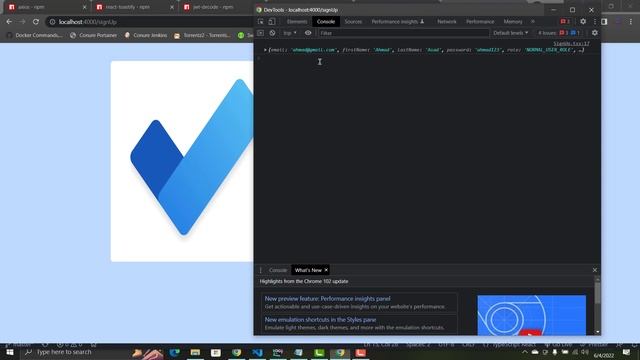Image resolution: width=640 pixels, height=360 pixels.
Task: Clear the console with the ban icon
Action: pyautogui.click(x=272, y=33)
